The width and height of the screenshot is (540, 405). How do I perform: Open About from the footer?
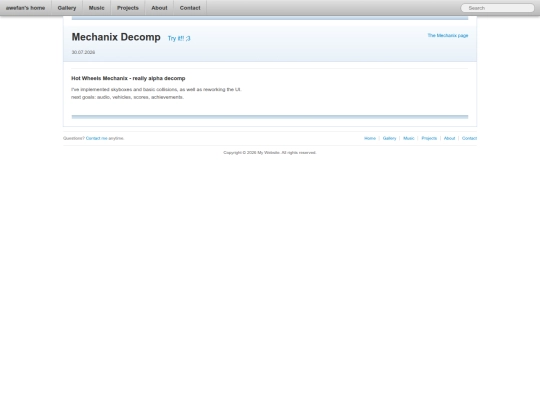point(449,138)
